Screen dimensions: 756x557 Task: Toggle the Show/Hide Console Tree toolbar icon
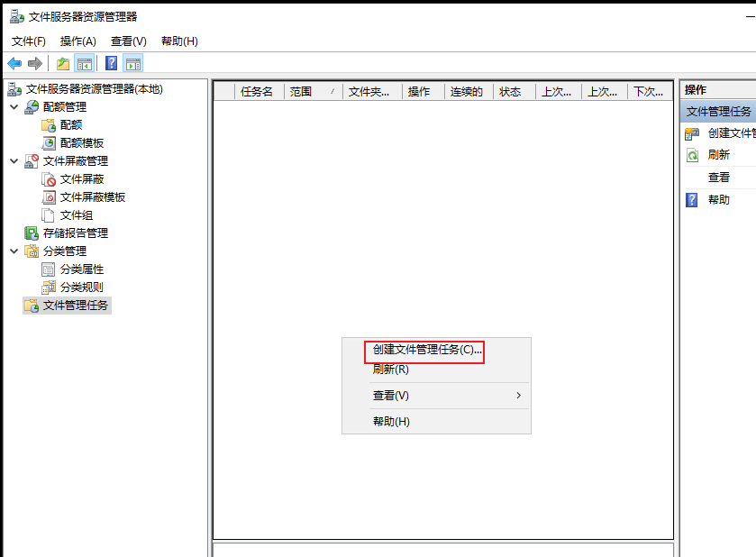click(x=85, y=63)
